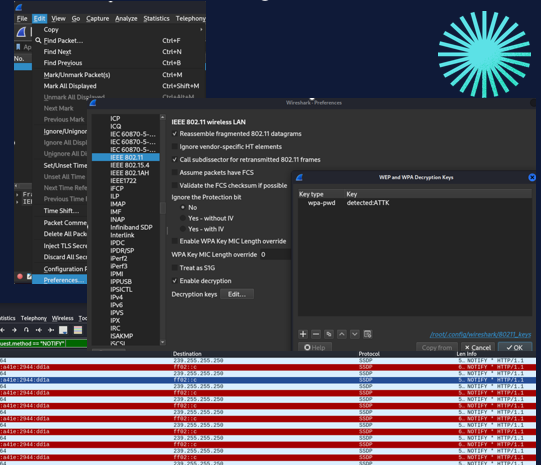
Task: Select IEEE 802.15.4 in protocol list
Action: click(x=130, y=165)
